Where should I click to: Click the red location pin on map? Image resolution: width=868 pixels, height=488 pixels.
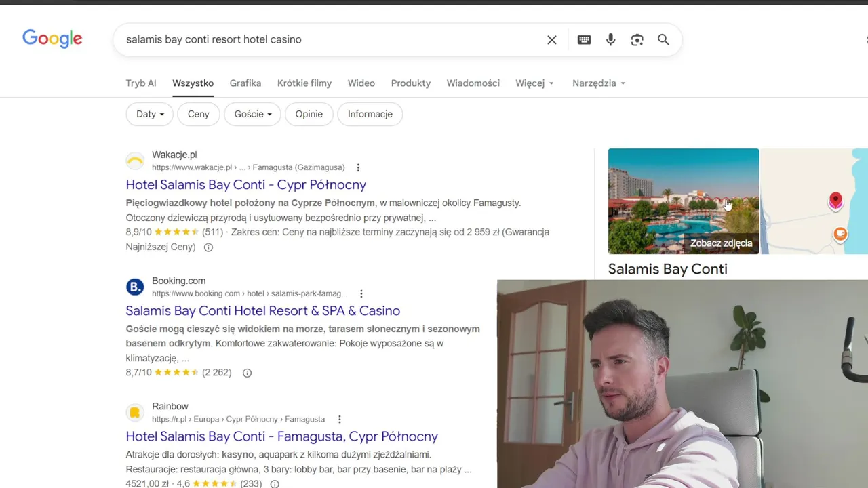(835, 201)
